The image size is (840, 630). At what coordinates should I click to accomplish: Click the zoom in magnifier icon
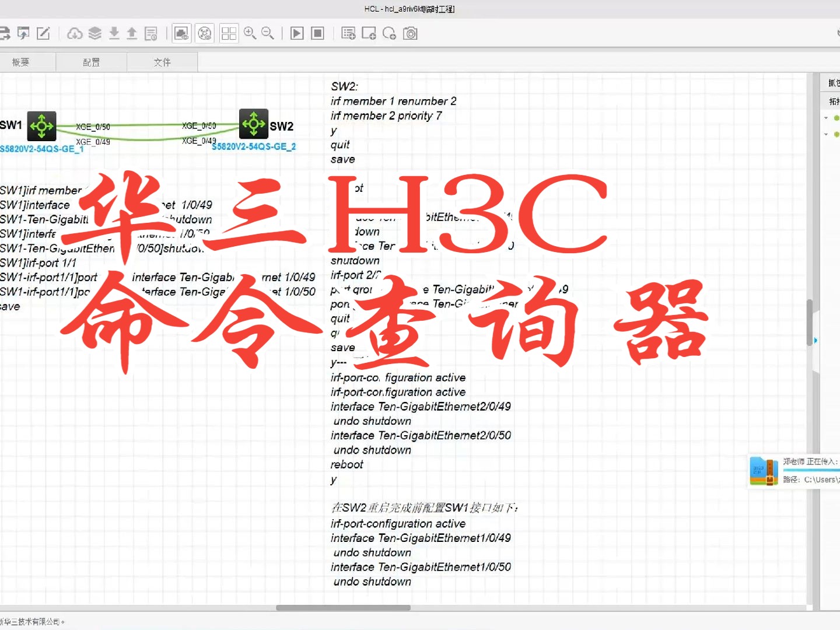point(250,33)
